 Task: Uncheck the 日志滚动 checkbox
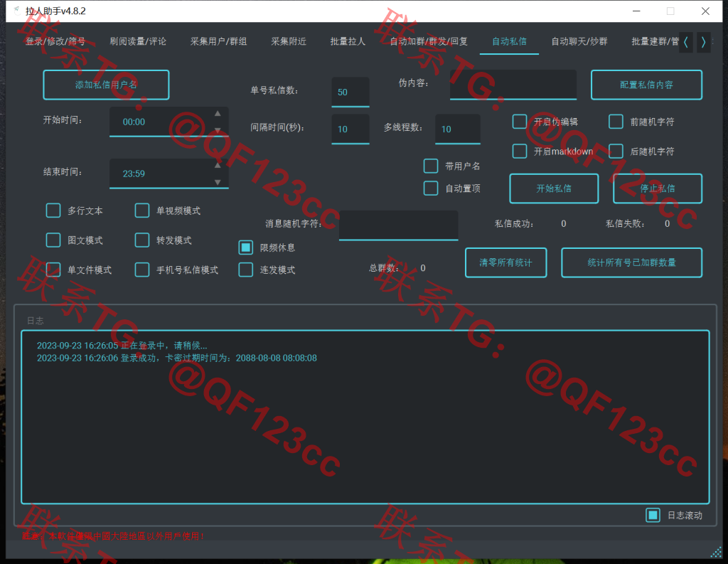point(653,515)
